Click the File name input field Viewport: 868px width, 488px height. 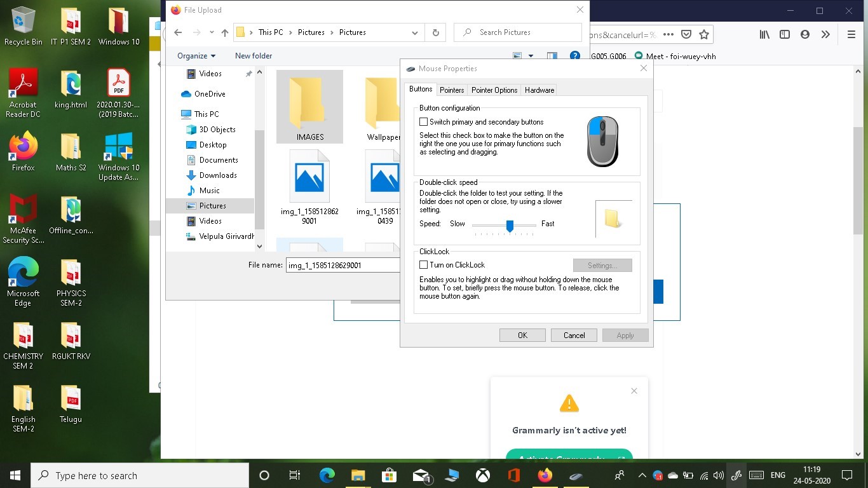(343, 265)
